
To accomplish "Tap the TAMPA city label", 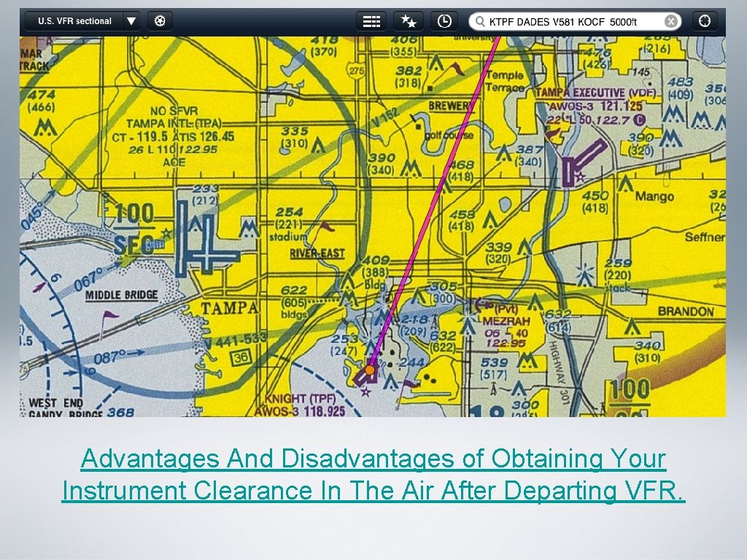I will [x=230, y=308].
